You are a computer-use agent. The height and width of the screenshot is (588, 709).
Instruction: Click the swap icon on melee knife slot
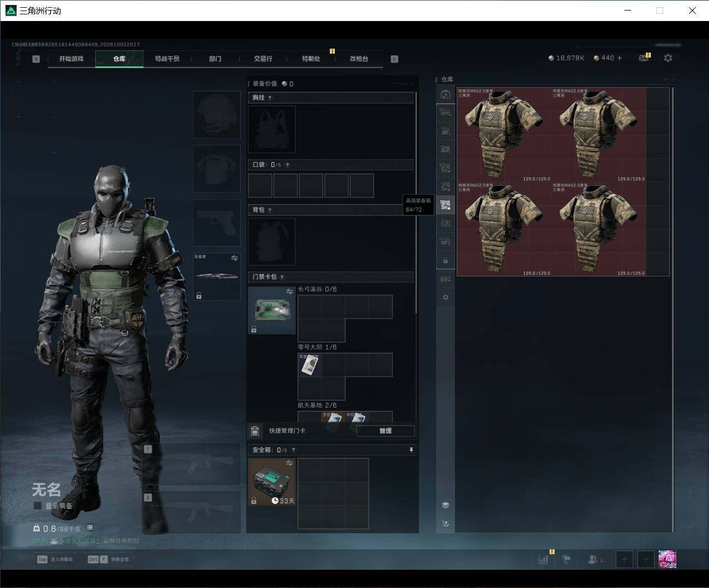(x=234, y=258)
